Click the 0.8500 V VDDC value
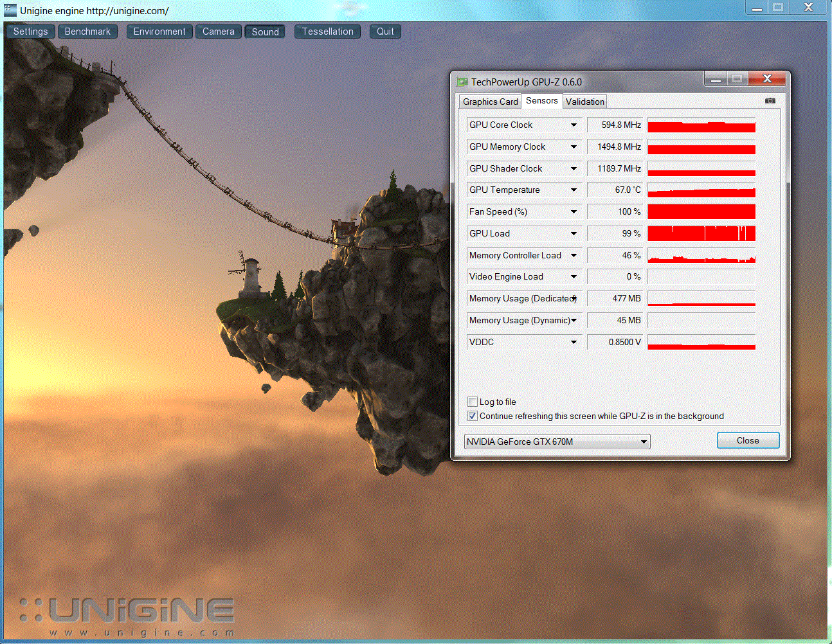Screen dimensions: 832x644 click(x=615, y=342)
